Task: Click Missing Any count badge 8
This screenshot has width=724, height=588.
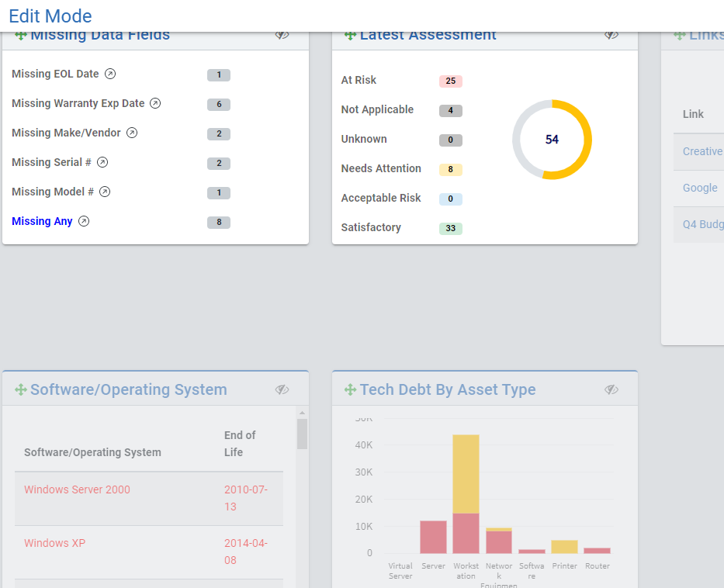Action: pos(219,223)
